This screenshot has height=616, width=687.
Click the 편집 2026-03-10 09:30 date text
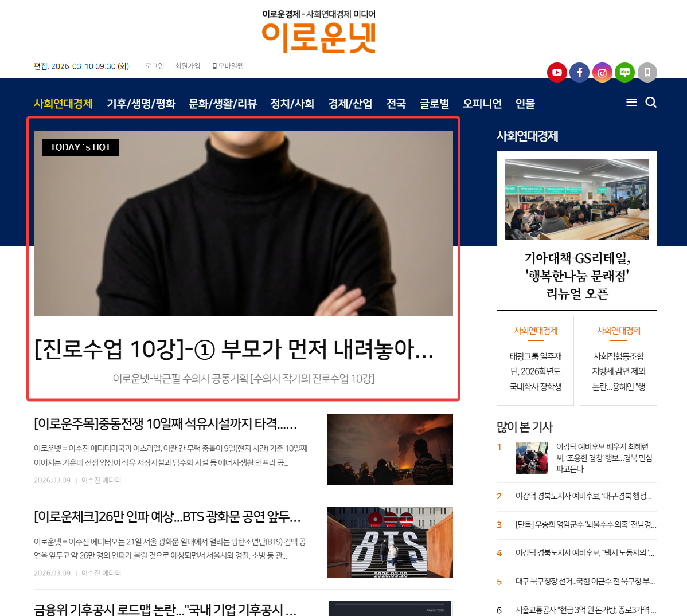[81, 66]
